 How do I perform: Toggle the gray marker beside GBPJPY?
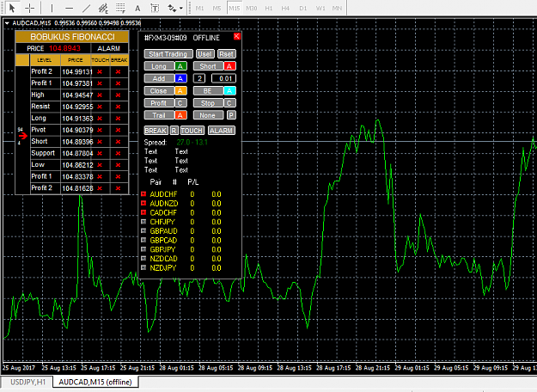(x=143, y=249)
